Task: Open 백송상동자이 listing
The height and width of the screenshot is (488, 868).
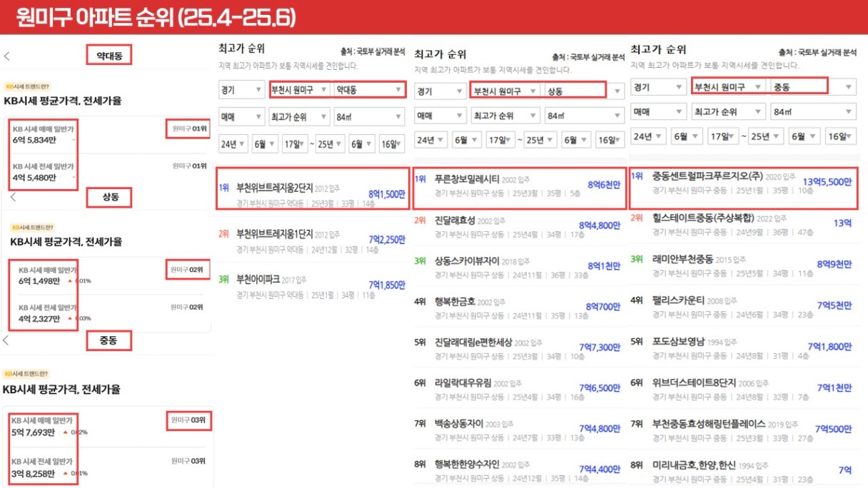Action: 519,429
